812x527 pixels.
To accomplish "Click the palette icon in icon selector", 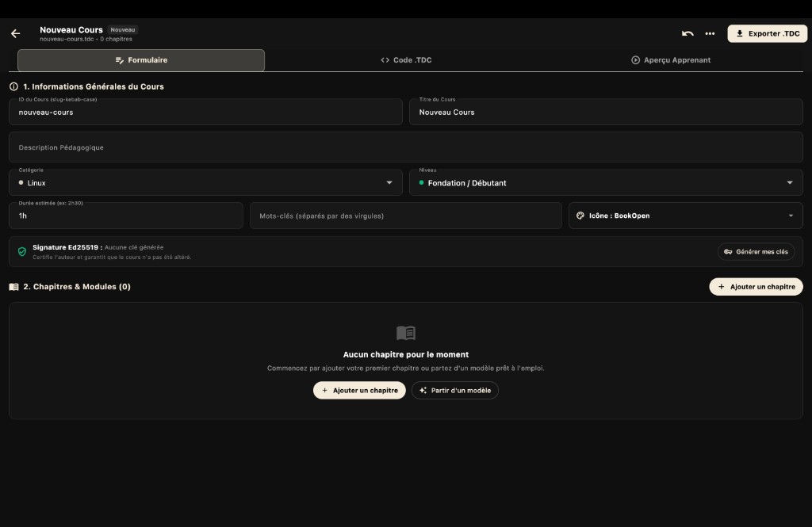I will tap(580, 216).
